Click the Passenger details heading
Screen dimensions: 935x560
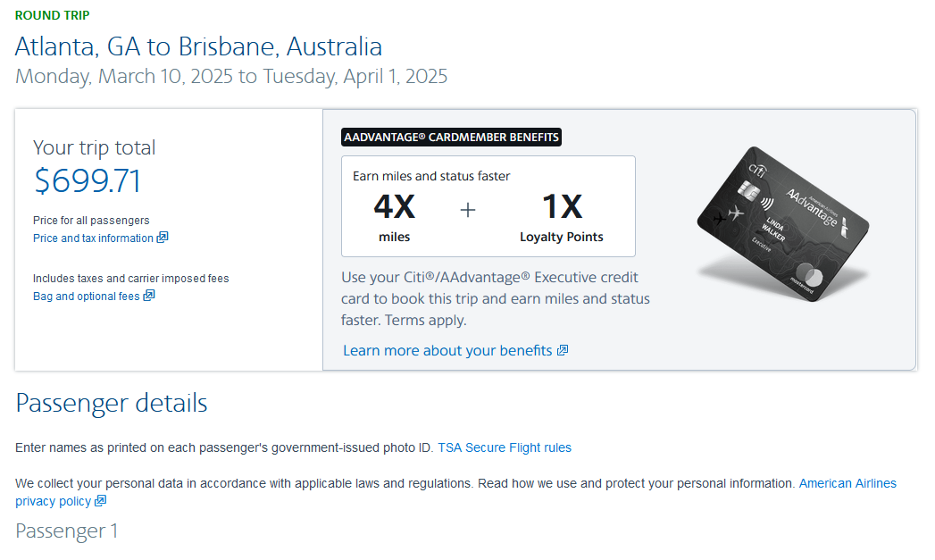(x=112, y=403)
